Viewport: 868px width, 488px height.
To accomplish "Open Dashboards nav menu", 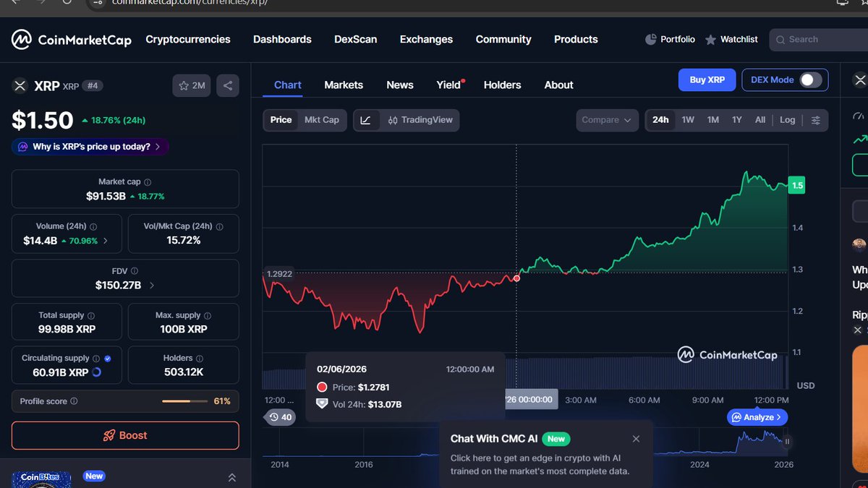I will point(282,40).
